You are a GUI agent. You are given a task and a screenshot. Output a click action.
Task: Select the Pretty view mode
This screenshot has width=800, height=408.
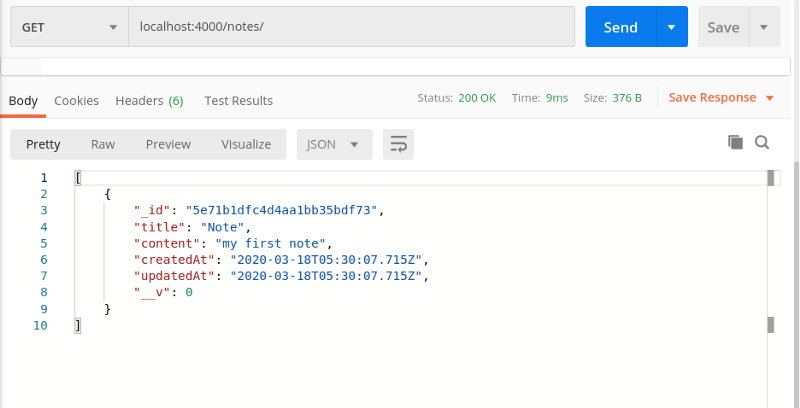(43, 144)
